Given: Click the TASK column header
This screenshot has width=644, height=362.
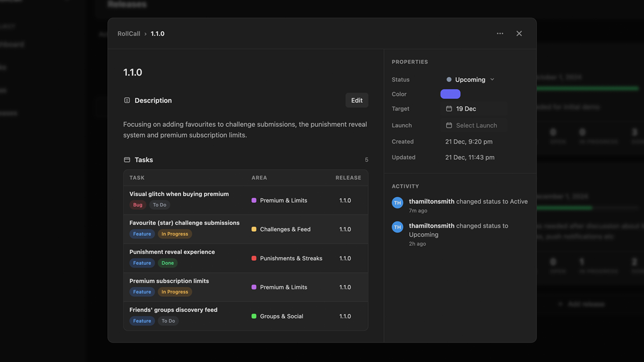Looking at the screenshot, I should (x=137, y=178).
